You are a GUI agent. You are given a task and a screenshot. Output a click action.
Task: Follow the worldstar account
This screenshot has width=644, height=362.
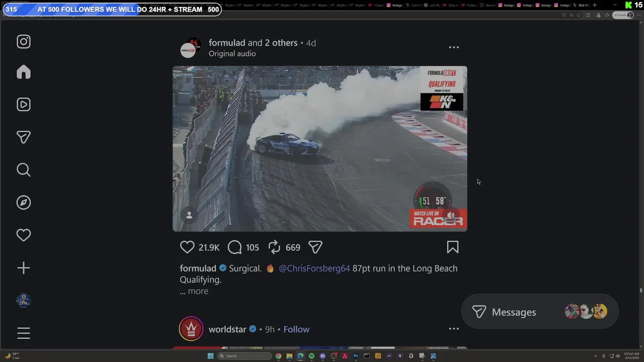[x=296, y=329]
